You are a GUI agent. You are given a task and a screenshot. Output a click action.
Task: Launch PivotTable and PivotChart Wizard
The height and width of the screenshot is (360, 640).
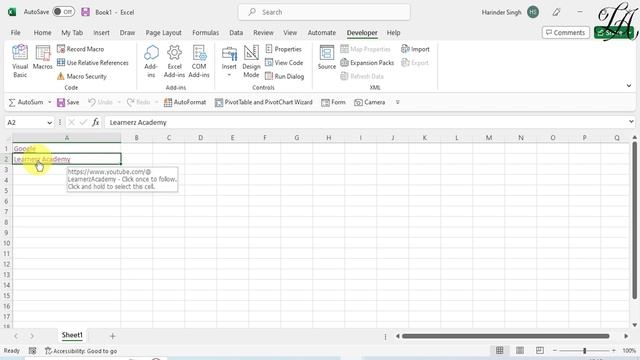tap(264, 102)
